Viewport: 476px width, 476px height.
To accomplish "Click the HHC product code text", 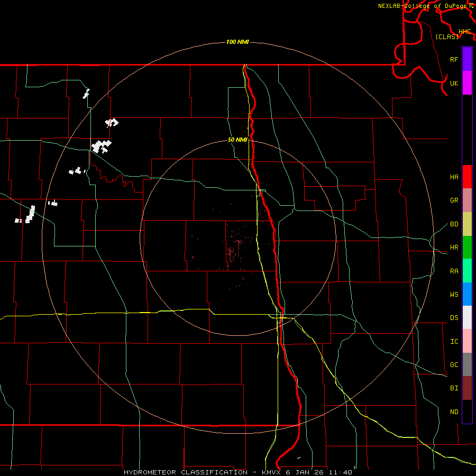I will [x=465, y=32].
